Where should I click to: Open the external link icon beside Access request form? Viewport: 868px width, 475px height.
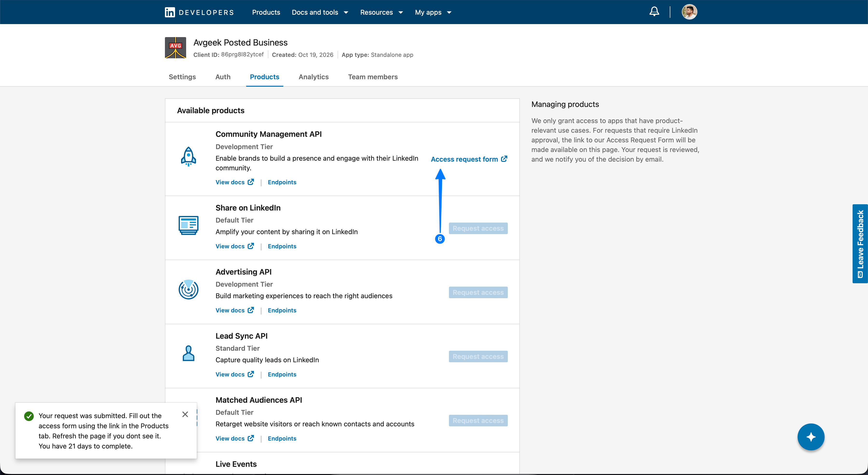(x=504, y=159)
